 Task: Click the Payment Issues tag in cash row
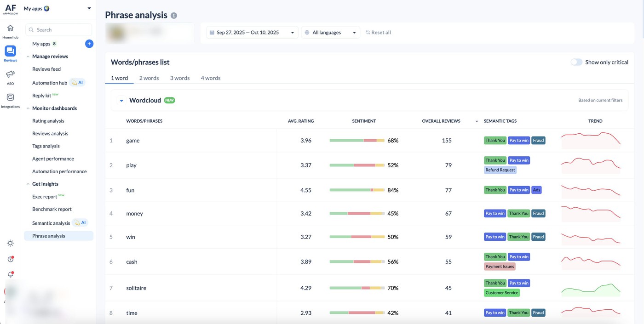pos(500,267)
